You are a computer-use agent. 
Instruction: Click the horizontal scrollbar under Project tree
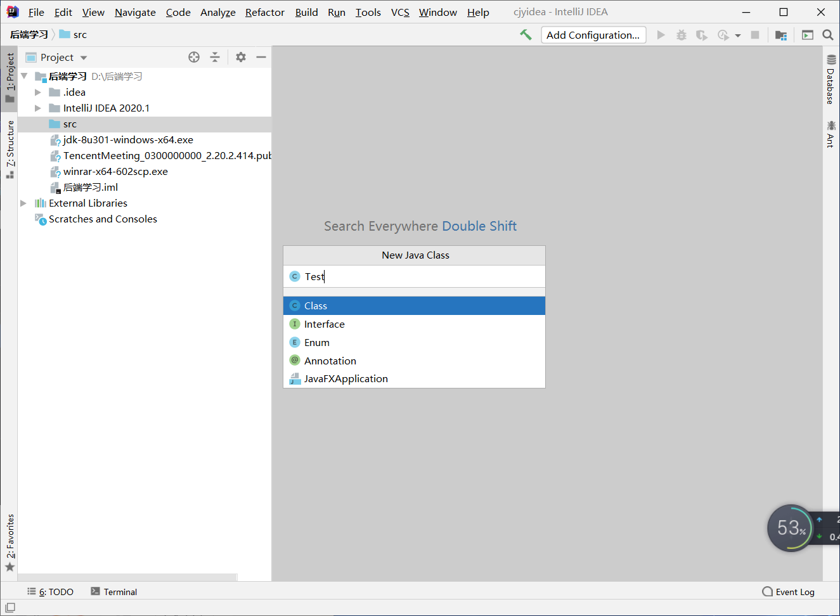[x=127, y=577]
